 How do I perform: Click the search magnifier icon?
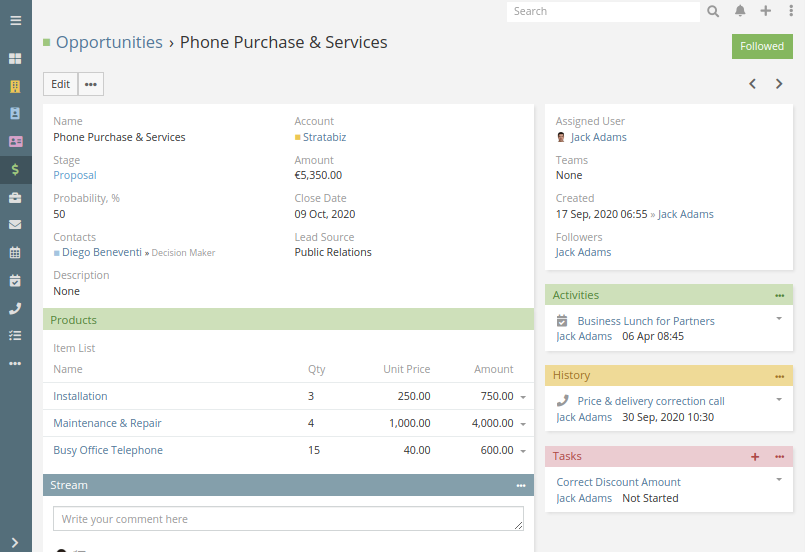(713, 11)
